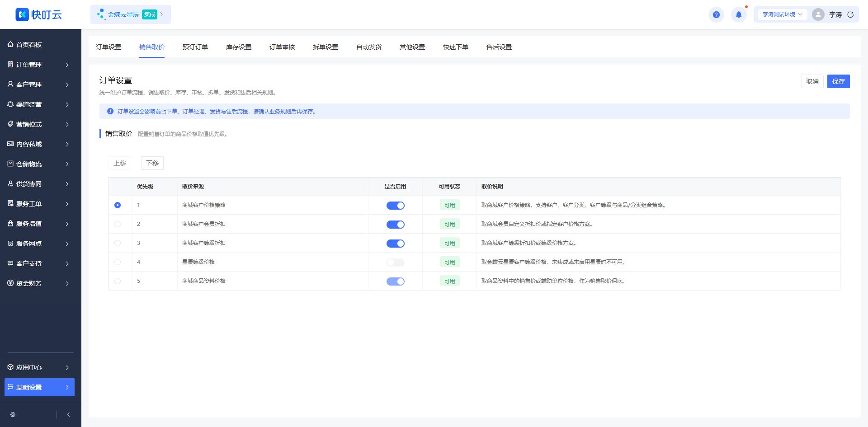The image size is (868, 427).
Task: Open the 李涛测试环境 environment dropdown
Action: click(783, 14)
